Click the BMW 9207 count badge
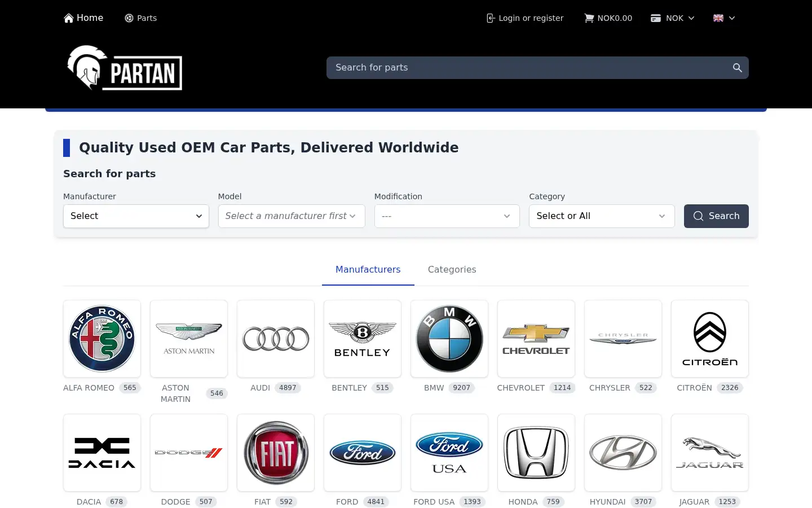The image size is (812, 508). click(461, 388)
